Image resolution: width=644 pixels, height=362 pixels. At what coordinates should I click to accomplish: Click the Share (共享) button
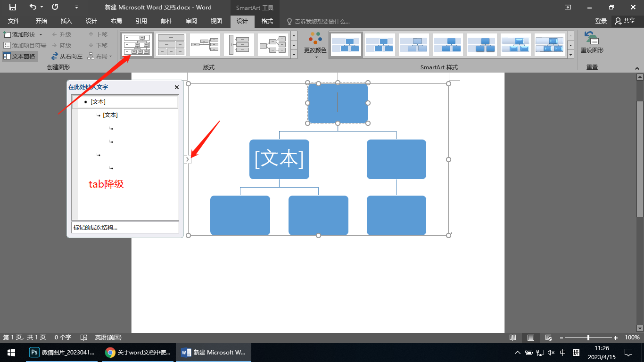click(x=625, y=21)
